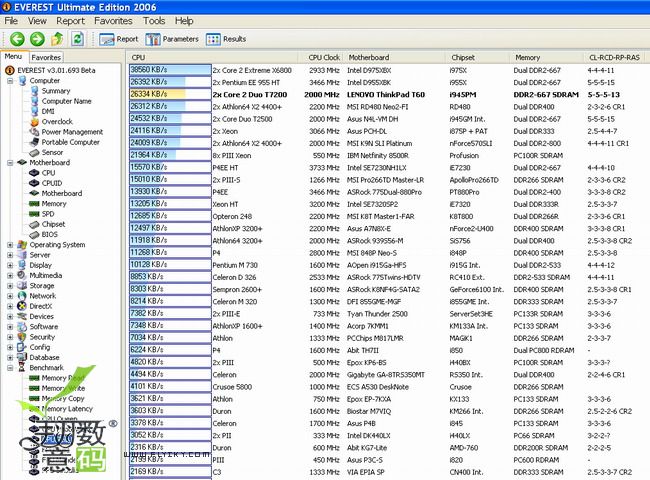Go up one level with folder-arrow icon
650x480 pixels.
57,39
